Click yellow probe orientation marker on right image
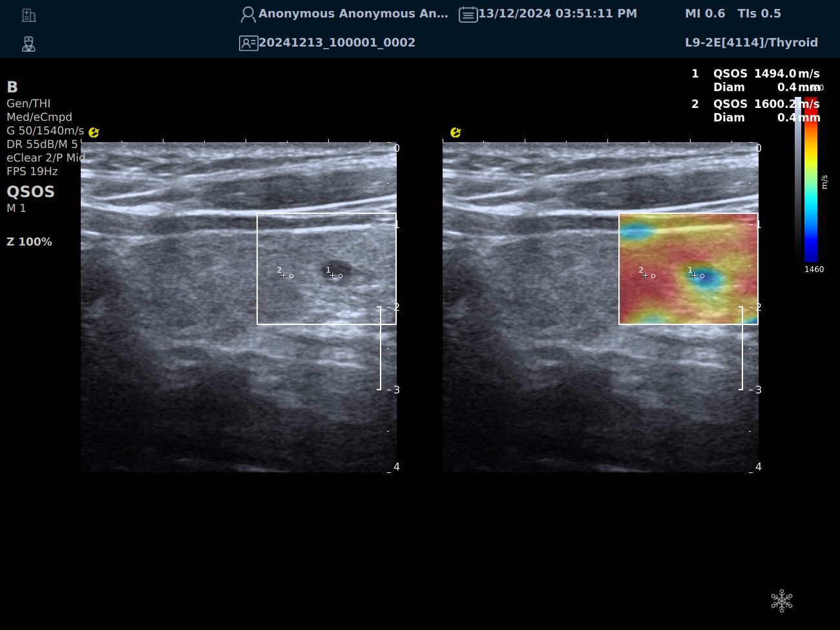840x630 pixels. [456, 132]
